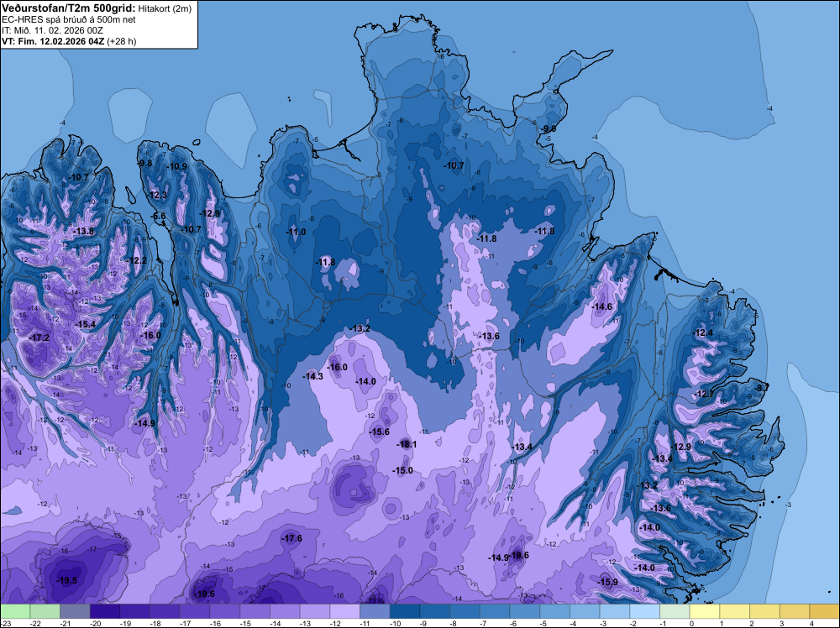Choose the orange legend swatch labeled 4
This screenshot has height=628, width=840.
(825, 611)
